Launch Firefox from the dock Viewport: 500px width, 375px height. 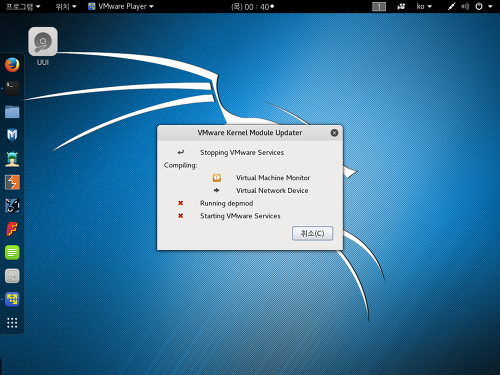(12, 65)
